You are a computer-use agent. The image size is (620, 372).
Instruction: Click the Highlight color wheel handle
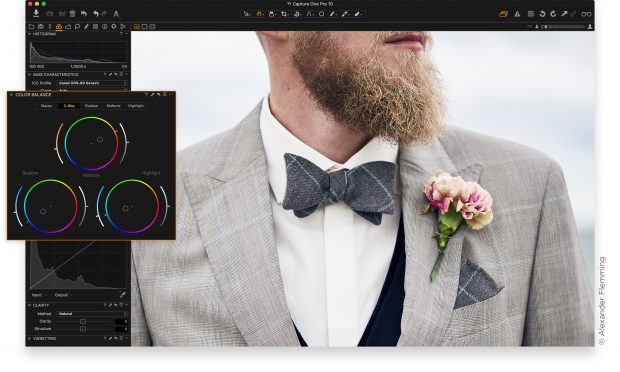coord(125,208)
